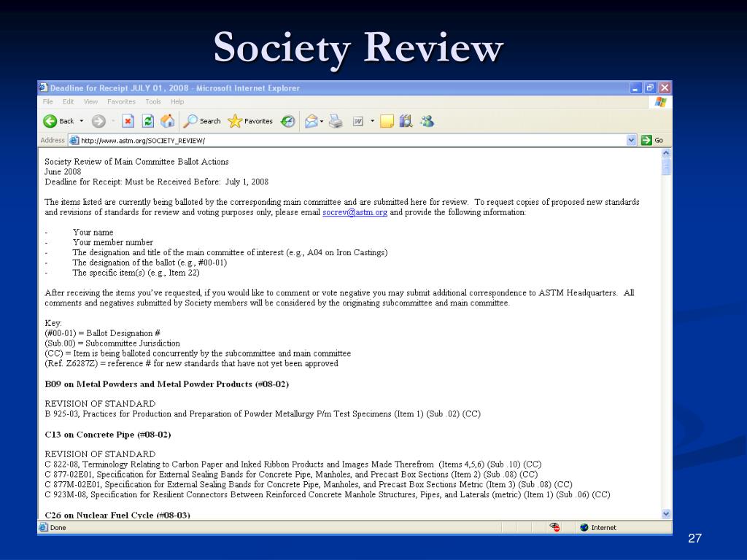
Task: Click the Address label beside URL field
Action: click(x=53, y=140)
